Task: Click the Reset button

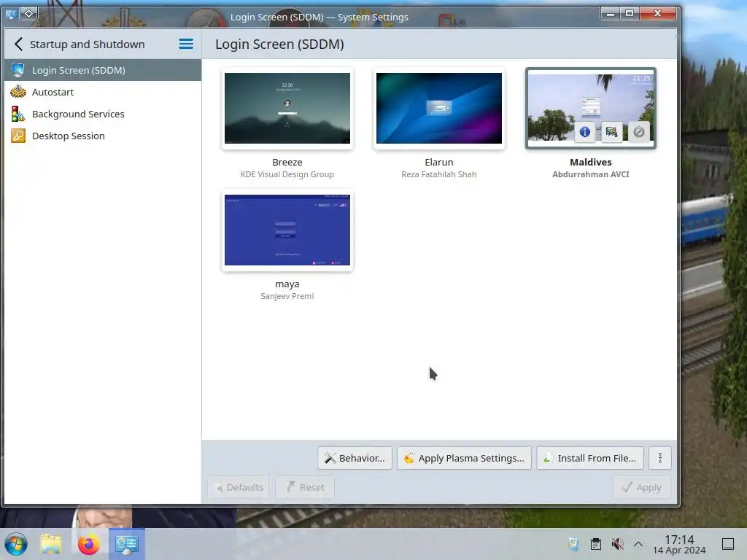Action: pos(305,487)
